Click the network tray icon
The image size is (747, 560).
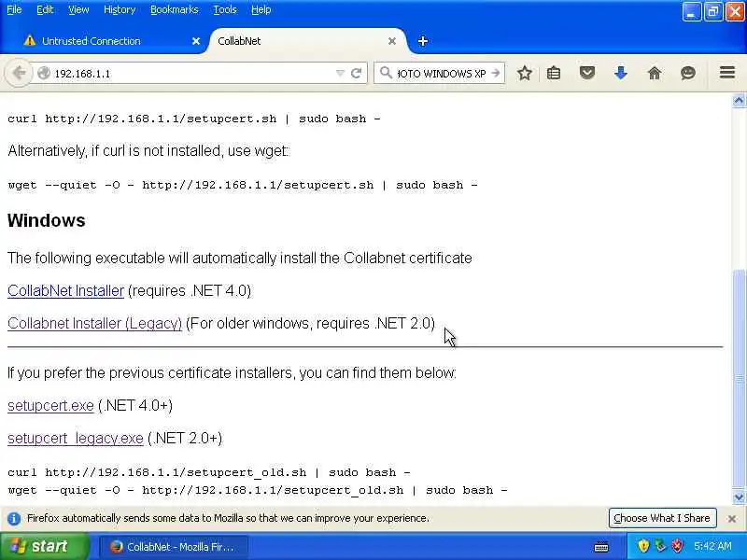pyautogui.click(x=660, y=546)
